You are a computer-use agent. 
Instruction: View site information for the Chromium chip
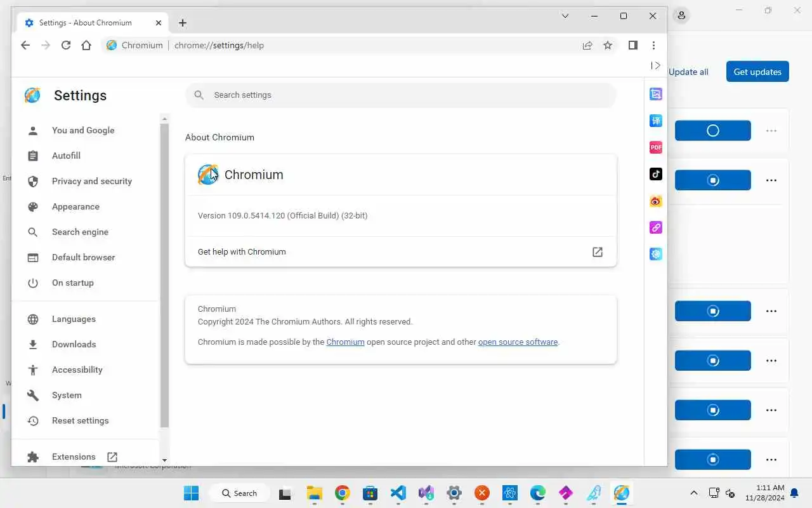[134, 45]
